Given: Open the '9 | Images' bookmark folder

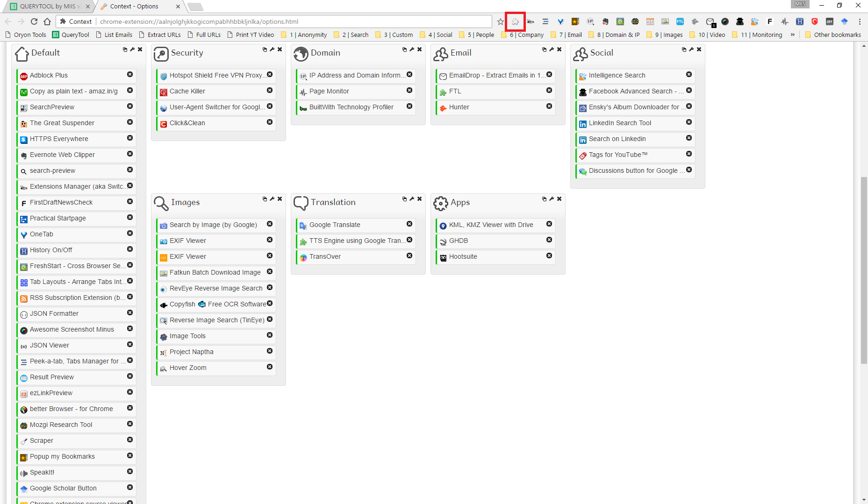Looking at the screenshot, I should tap(664, 35).
